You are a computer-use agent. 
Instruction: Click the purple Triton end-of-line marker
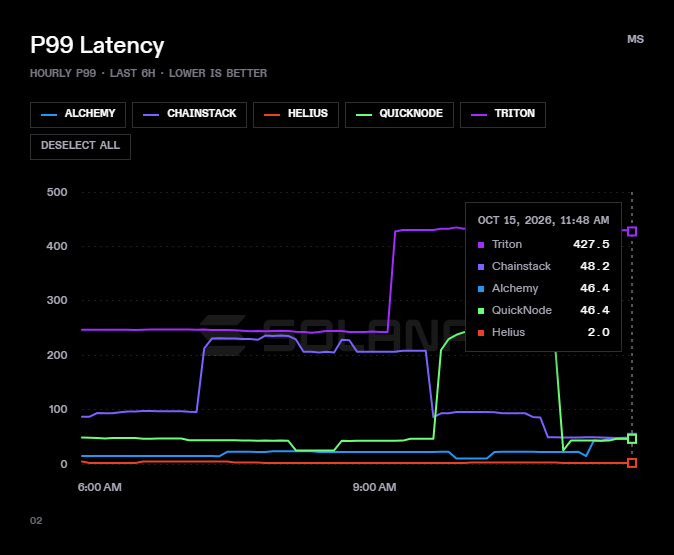pyautogui.click(x=632, y=232)
